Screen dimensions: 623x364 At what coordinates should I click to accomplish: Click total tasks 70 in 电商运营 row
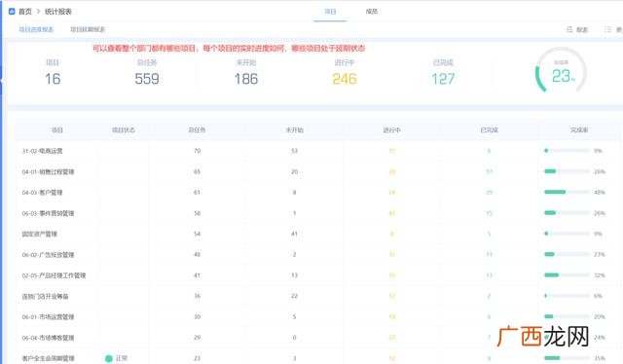click(197, 151)
